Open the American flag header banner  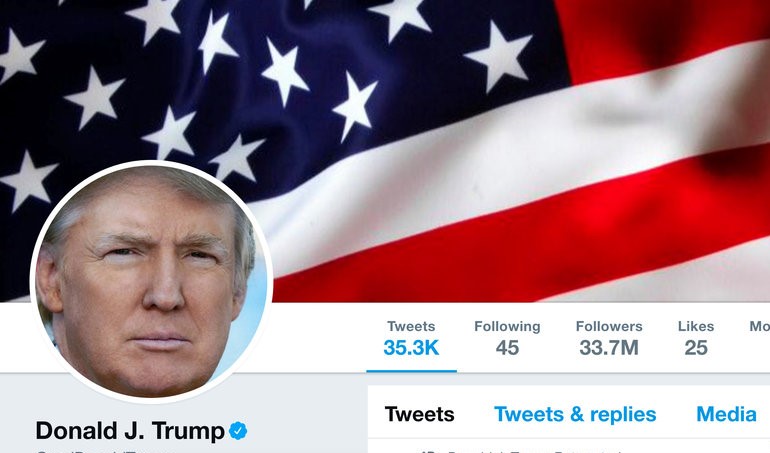click(385, 151)
